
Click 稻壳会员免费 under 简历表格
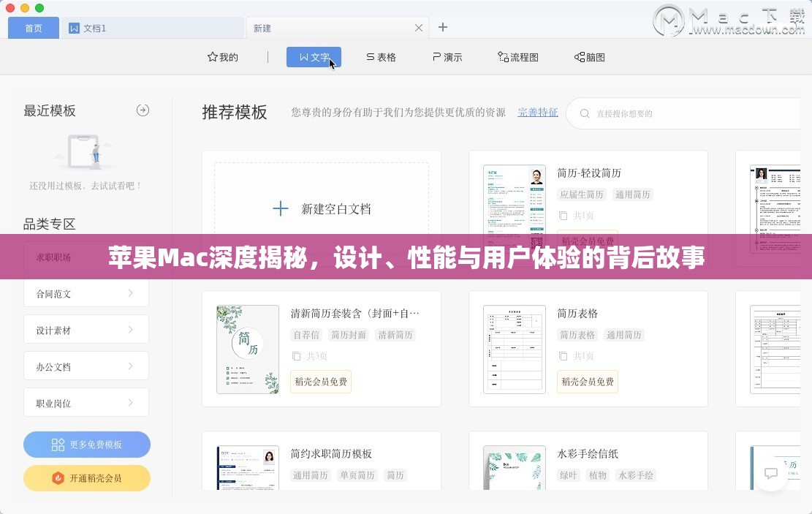pos(587,382)
